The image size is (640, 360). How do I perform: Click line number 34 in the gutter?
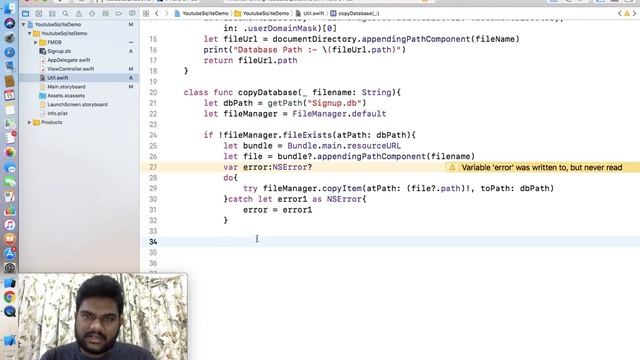pyautogui.click(x=153, y=242)
